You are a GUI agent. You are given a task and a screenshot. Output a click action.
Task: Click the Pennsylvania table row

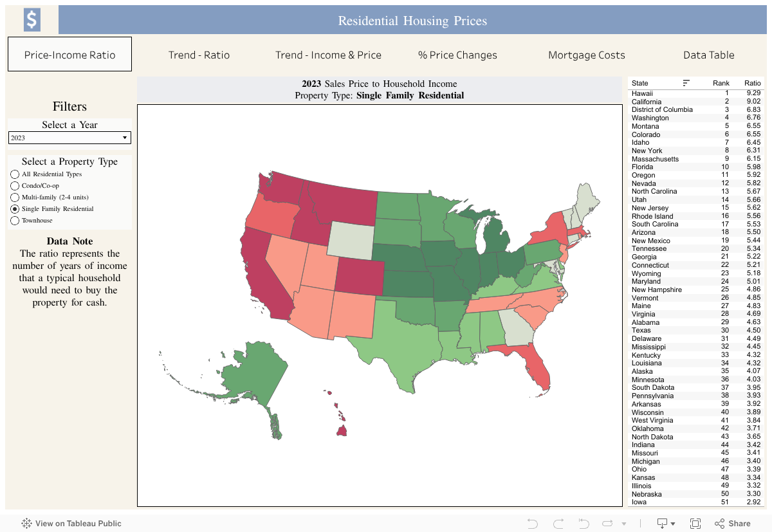pos(697,396)
